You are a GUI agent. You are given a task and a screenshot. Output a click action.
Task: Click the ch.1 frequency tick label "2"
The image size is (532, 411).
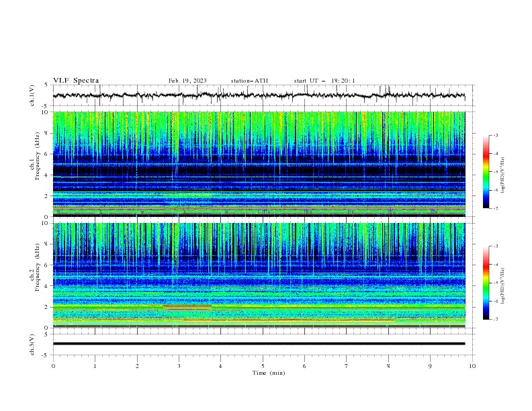point(48,196)
